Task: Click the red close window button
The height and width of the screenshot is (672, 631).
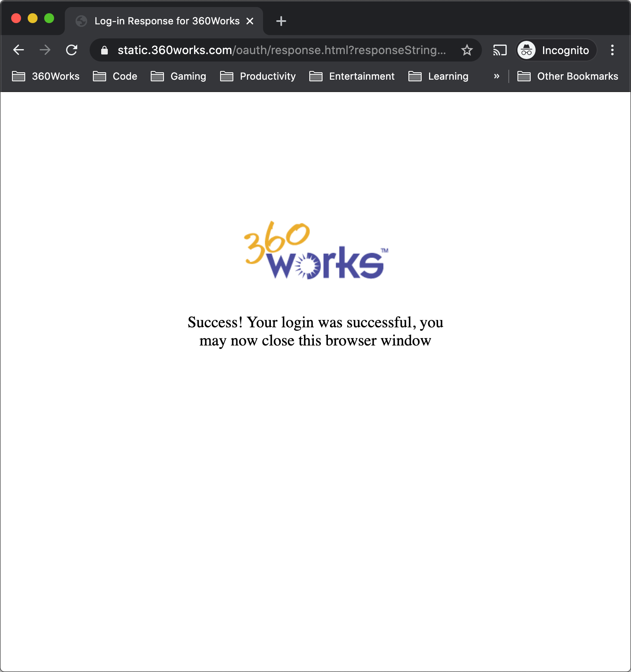Action: 16,18
